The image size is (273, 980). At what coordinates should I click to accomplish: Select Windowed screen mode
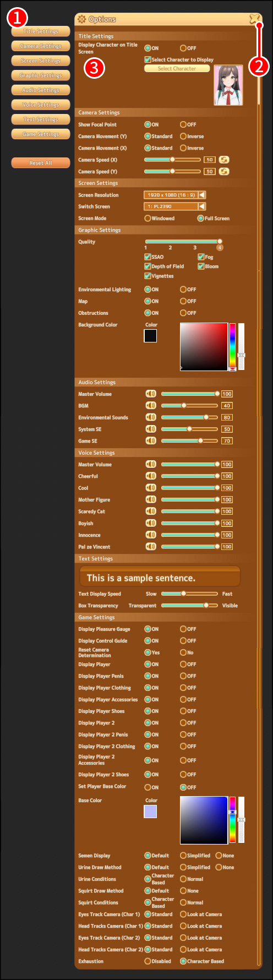[x=148, y=219]
